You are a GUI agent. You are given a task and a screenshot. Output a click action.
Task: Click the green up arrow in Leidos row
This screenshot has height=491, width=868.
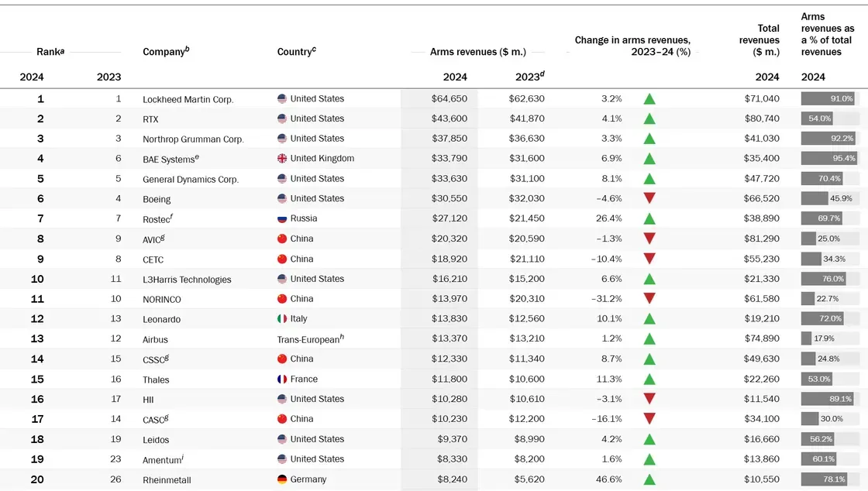click(649, 439)
